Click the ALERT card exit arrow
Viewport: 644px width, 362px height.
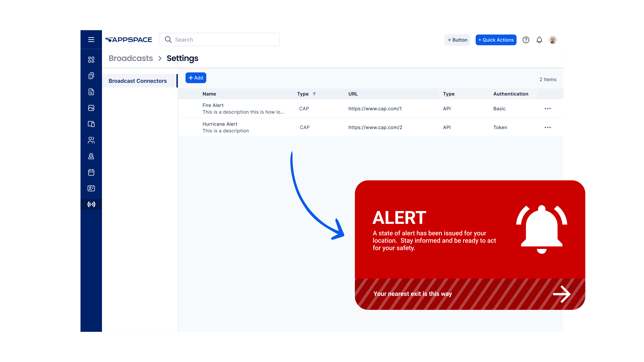coord(562,294)
